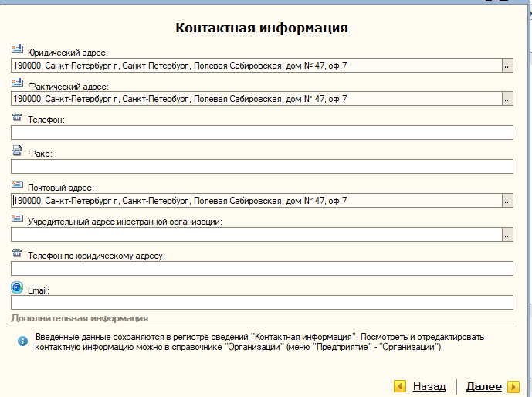Click the phone icon beside Телефон по юридическому адресу

[17, 253]
